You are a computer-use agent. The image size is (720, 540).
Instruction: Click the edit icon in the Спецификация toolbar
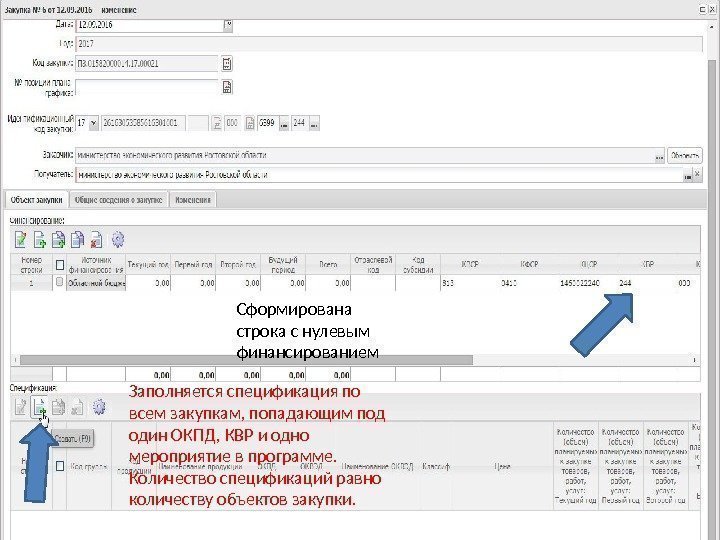[21, 407]
